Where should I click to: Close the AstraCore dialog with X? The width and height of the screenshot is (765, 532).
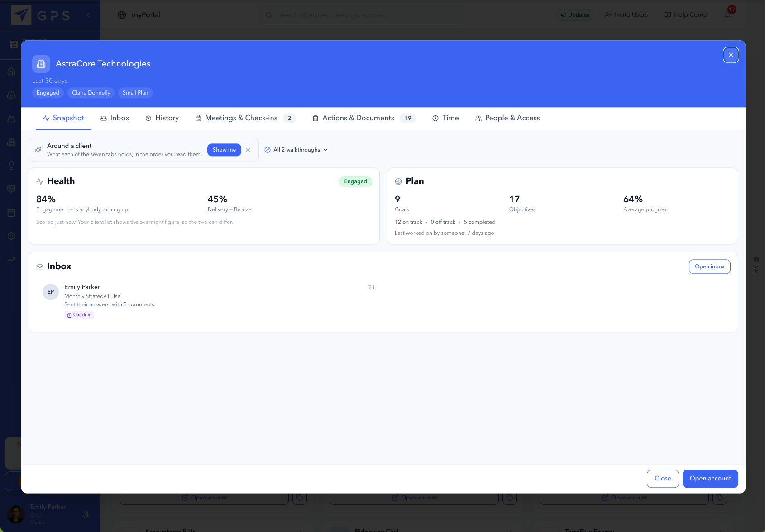731,55
